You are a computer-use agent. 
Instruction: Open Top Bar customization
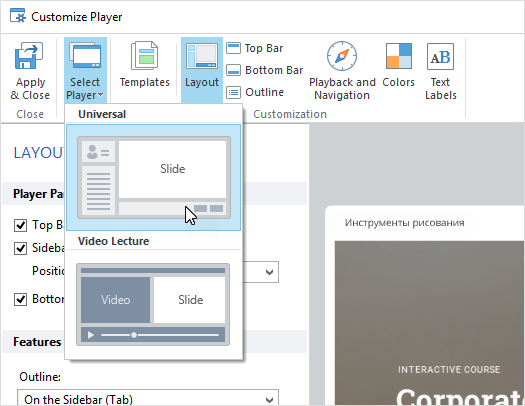pos(255,48)
